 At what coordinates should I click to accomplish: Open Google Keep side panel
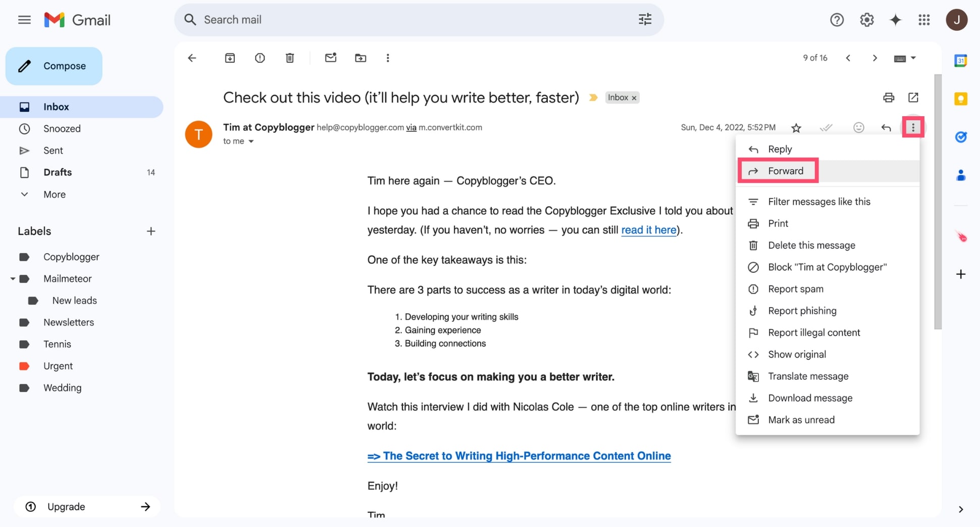click(960, 99)
